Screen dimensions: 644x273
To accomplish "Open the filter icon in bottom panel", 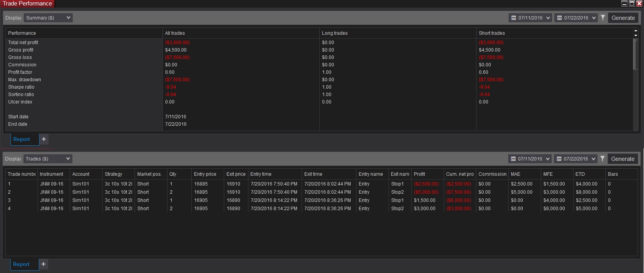I will [603, 159].
